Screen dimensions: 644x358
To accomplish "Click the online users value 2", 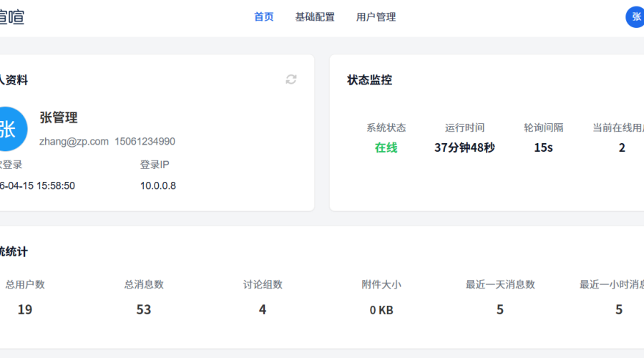I will pos(622,147).
